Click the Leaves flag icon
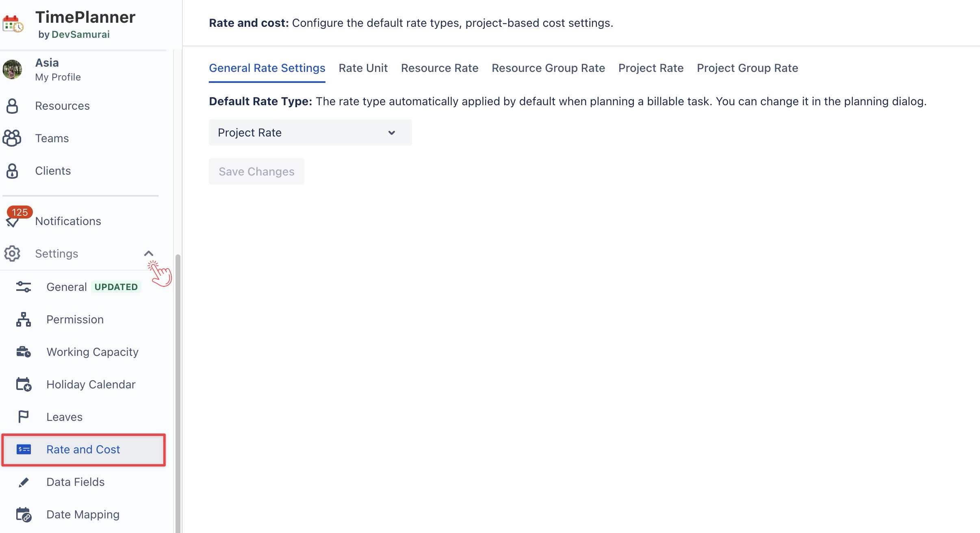980x533 pixels. pos(24,417)
